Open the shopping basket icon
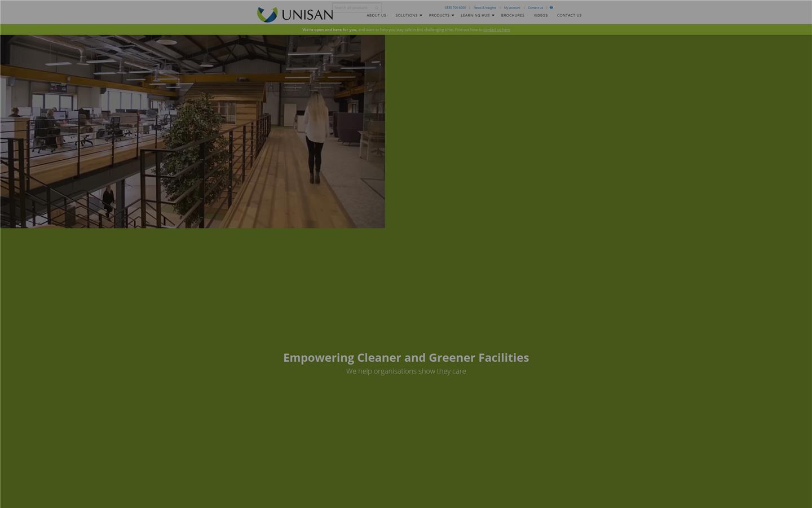 point(551,7)
